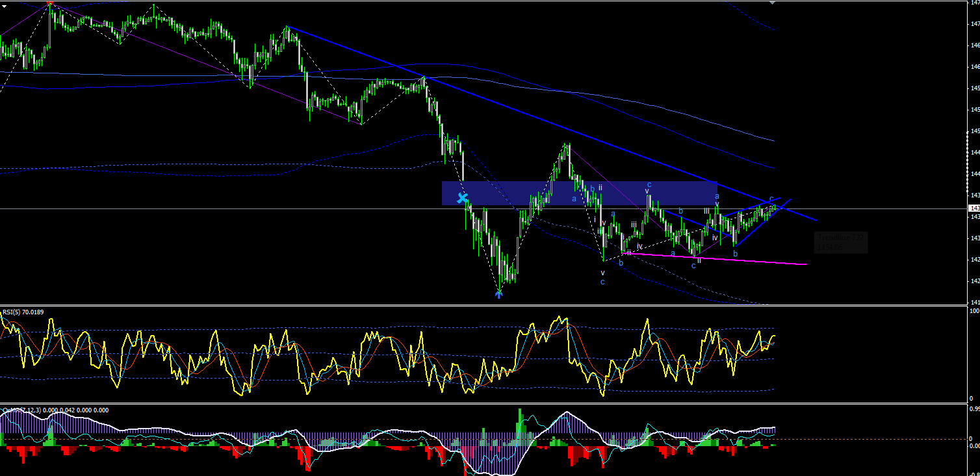Select the dark blue shaded rectangle zone

point(580,193)
